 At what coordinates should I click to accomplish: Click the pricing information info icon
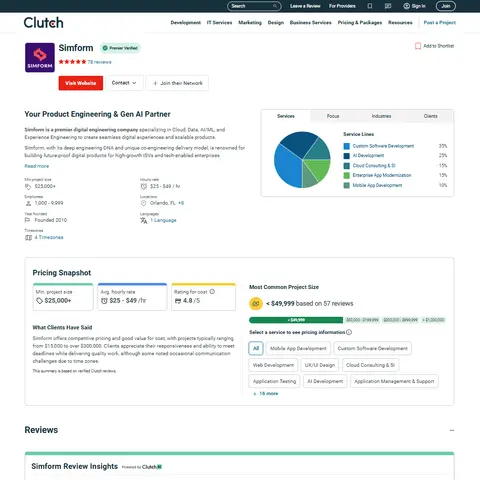[349, 332]
